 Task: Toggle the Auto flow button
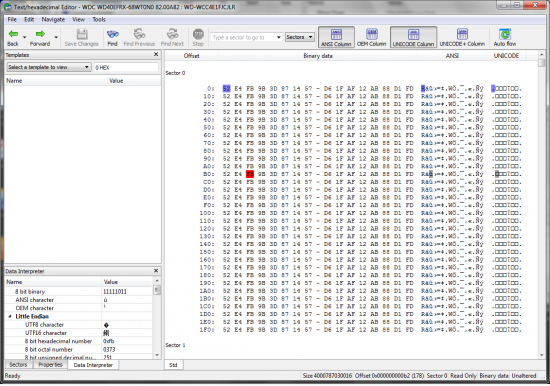504,37
